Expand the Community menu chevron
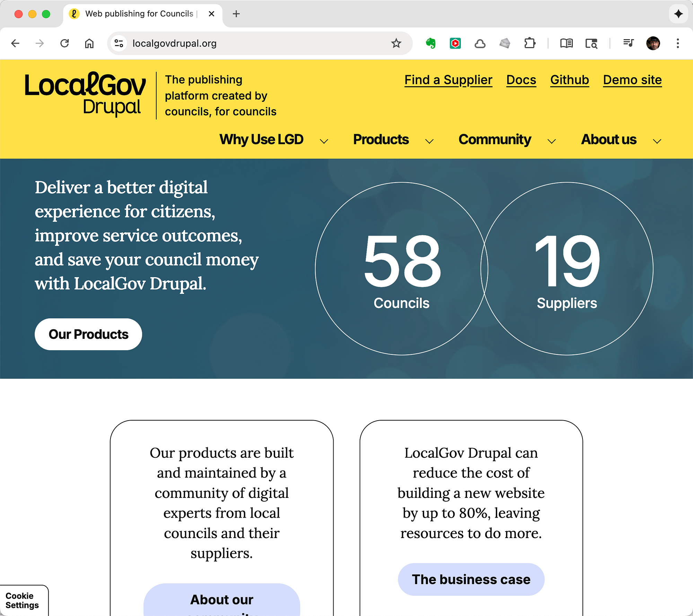This screenshot has width=693, height=616. pyautogui.click(x=552, y=141)
